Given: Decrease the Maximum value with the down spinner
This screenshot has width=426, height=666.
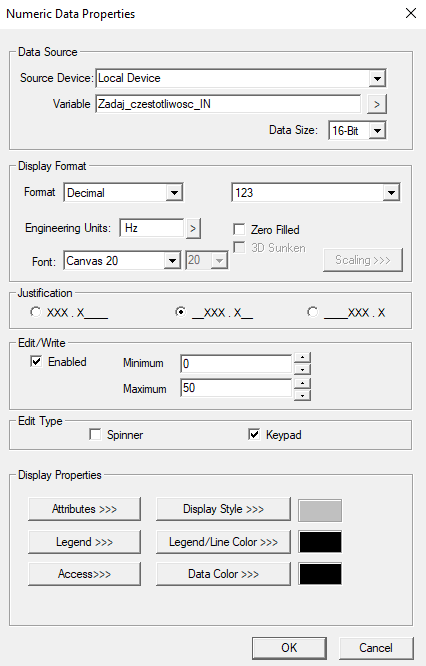Looking at the screenshot, I should pyautogui.click(x=302, y=395).
